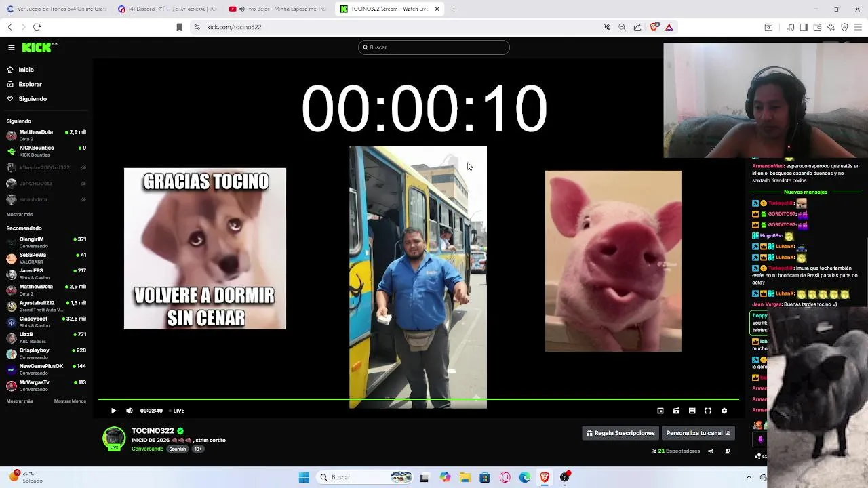Open MrVargasTv recommended channel
The image size is (868, 488).
pos(46,386)
